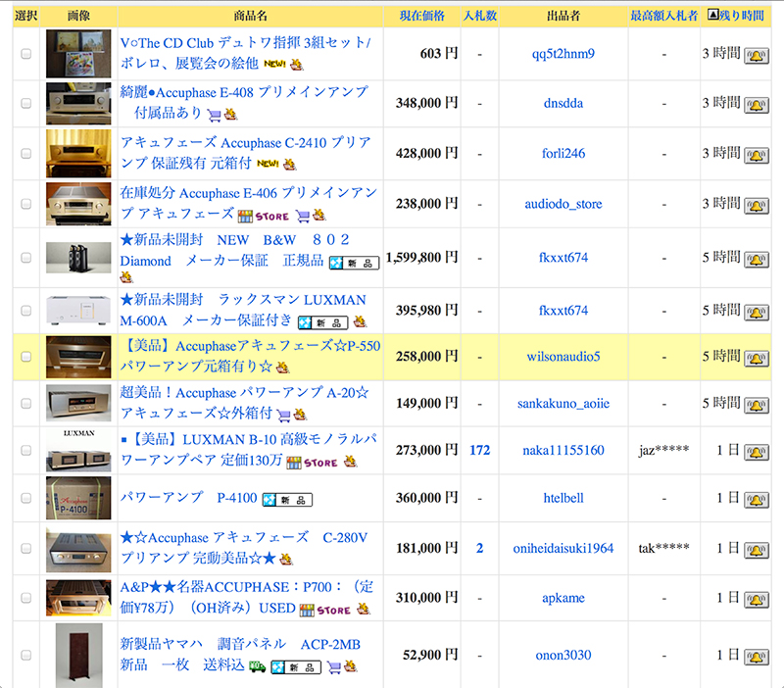Viewport: 784px width, 688px height.
Task: Click alarm bell icon in wilsonaudio5 row
Action: [756, 359]
